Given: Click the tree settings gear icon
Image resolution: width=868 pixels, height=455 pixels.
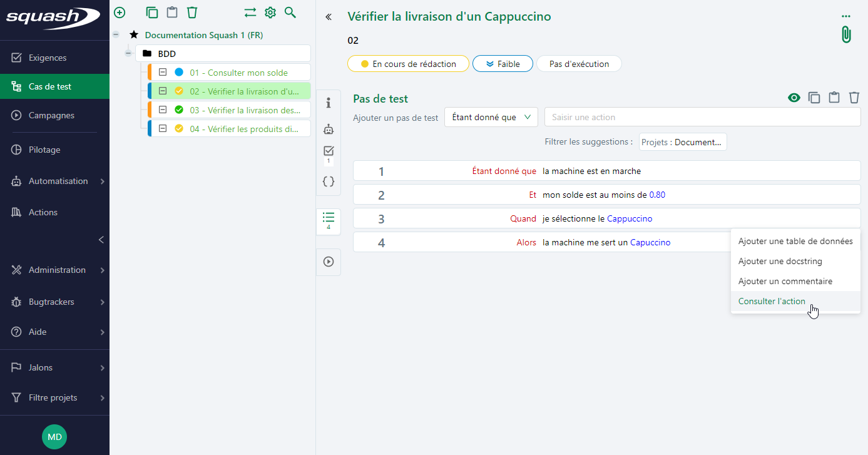Looking at the screenshot, I should click(270, 13).
